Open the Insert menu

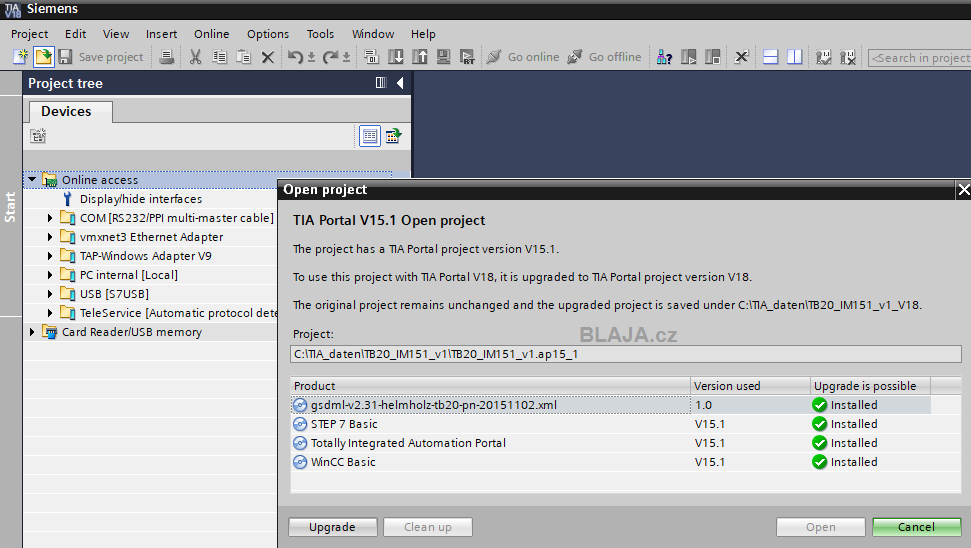161,34
